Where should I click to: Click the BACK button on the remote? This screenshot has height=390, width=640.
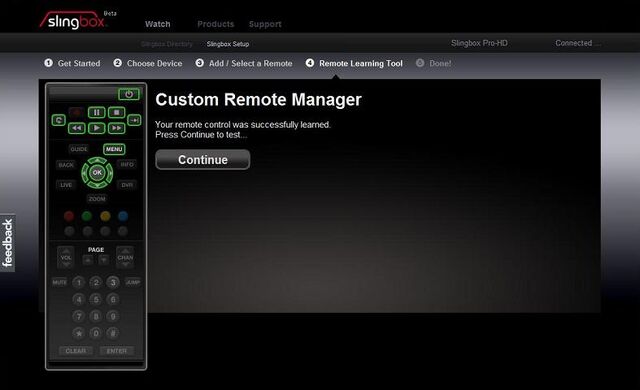coord(66,165)
